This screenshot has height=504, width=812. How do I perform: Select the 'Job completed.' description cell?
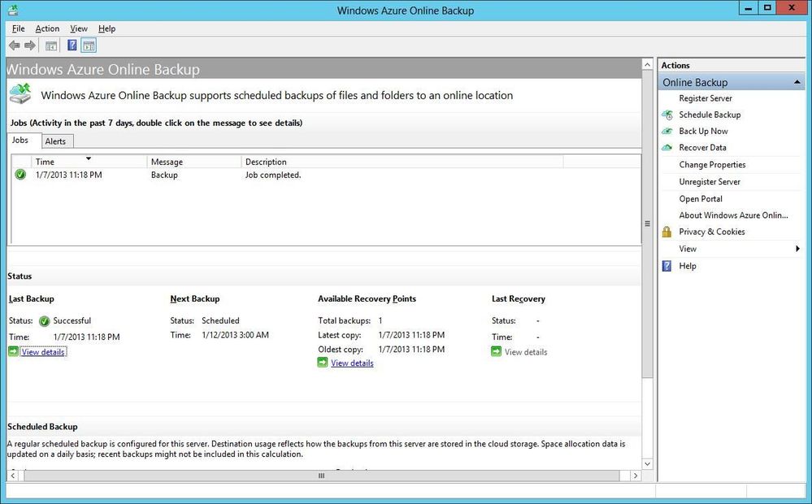[x=273, y=175]
